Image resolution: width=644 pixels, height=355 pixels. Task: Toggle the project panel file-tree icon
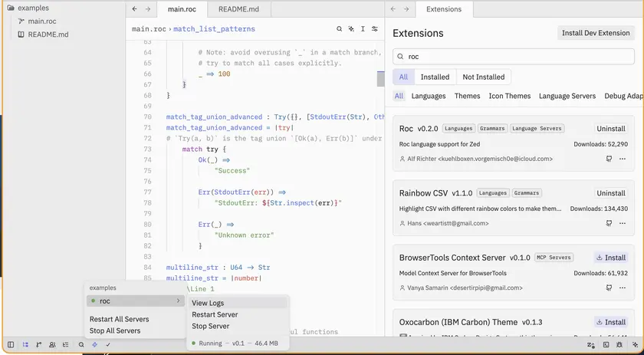[x=25, y=345]
